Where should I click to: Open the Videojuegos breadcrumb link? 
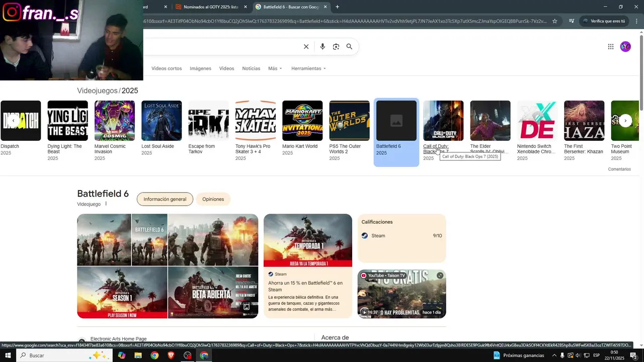point(98,90)
